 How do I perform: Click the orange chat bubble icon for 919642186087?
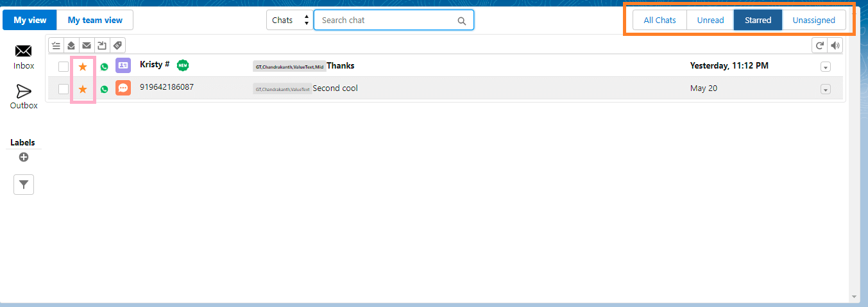(x=123, y=88)
